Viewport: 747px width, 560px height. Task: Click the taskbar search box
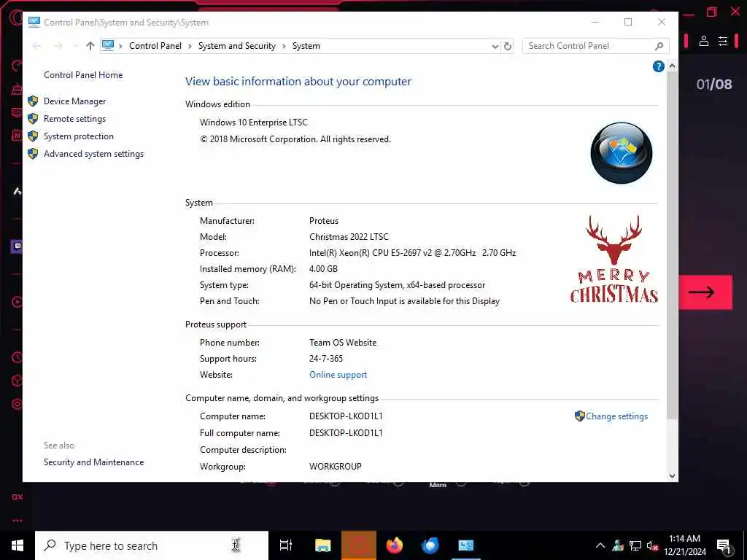click(x=152, y=545)
